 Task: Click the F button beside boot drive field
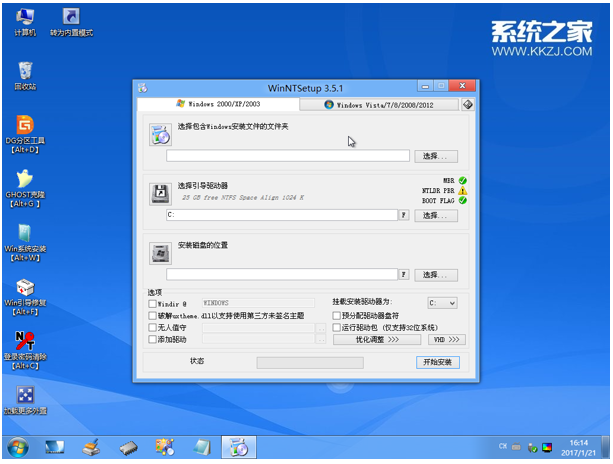pos(404,215)
